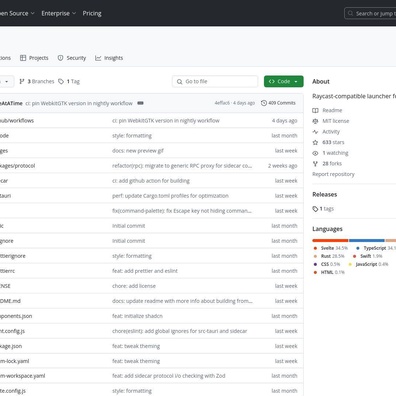Click the fork icon beside 28 forks

(315, 164)
